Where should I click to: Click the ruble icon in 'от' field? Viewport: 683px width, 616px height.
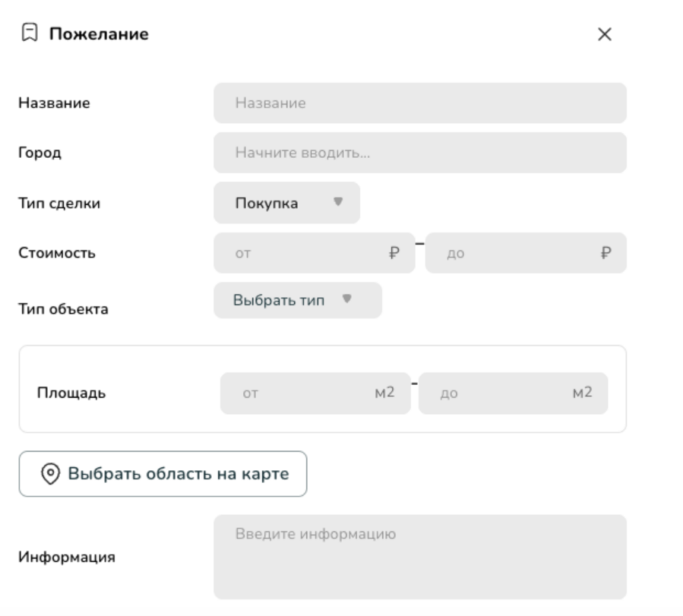(x=394, y=253)
